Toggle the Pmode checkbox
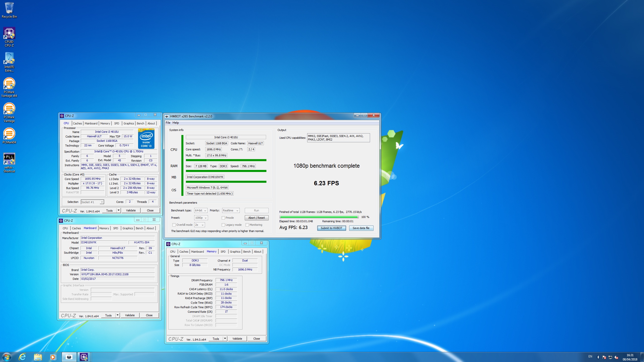The width and height of the screenshot is (644, 362). coord(223,218)
